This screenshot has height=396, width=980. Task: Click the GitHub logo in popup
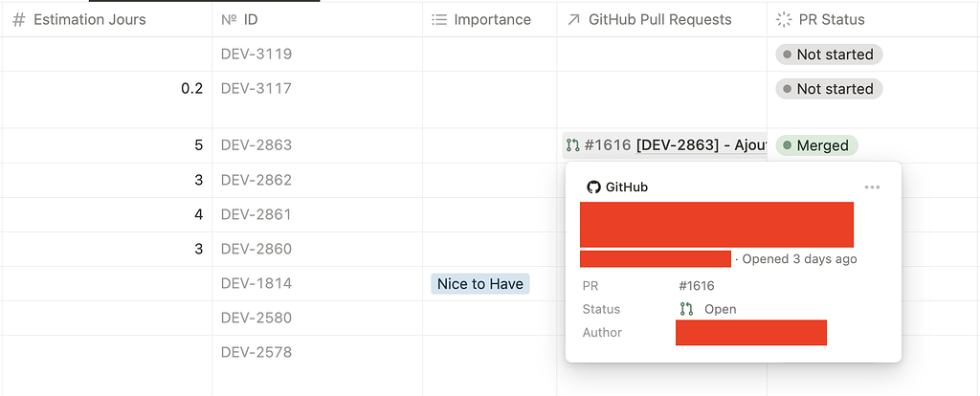(x=593, y=187)
